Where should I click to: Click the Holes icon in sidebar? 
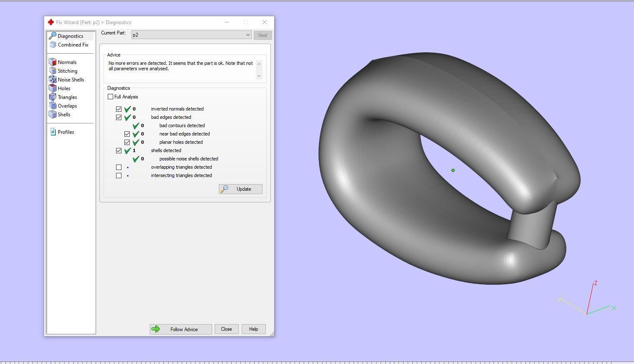click(52, 89)
